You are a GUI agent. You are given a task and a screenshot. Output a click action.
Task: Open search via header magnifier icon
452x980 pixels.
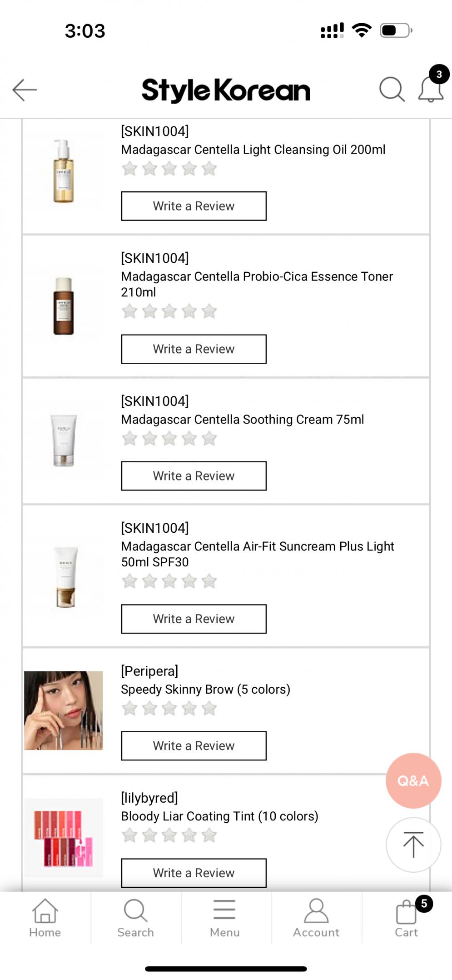392,89
